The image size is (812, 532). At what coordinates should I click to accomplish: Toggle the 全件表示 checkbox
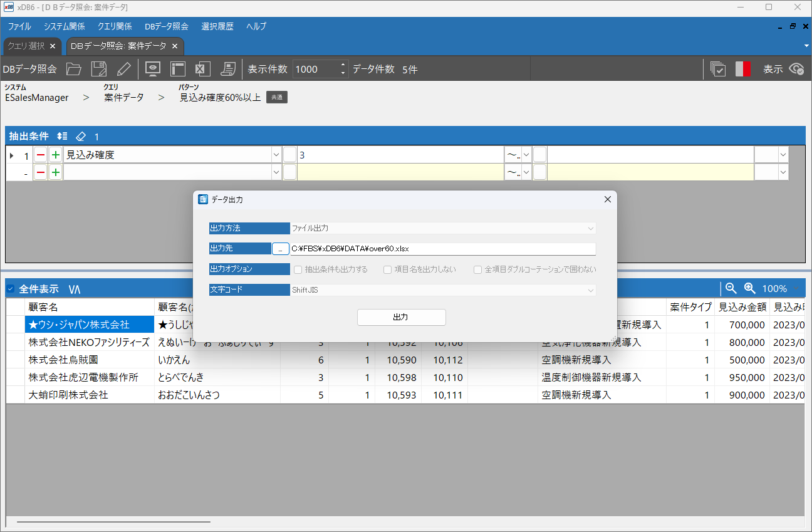point(10,289)
